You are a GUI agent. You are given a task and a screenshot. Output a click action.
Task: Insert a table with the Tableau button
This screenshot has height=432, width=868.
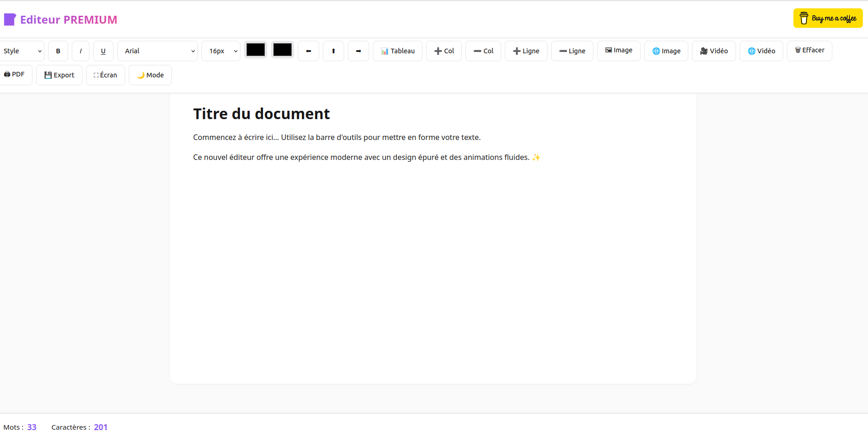pyautogui.click(x=397, y=51)
